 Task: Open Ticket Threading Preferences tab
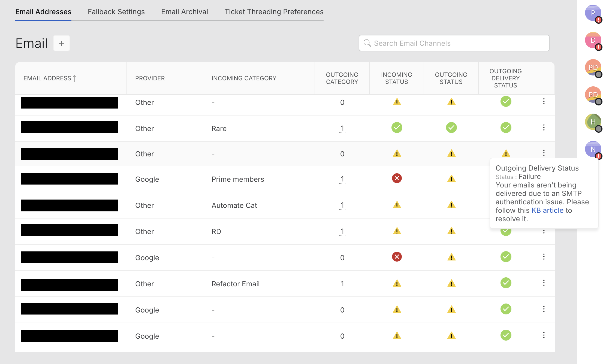274,12
